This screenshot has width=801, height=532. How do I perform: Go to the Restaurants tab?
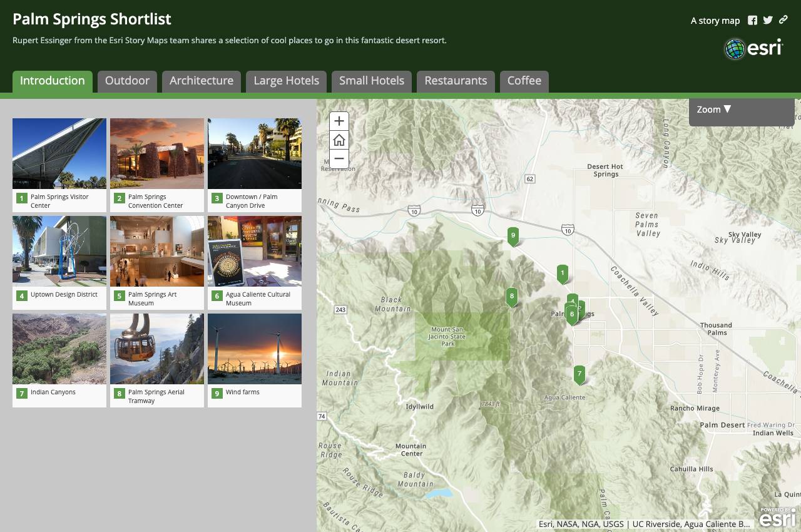click(456, 81)
